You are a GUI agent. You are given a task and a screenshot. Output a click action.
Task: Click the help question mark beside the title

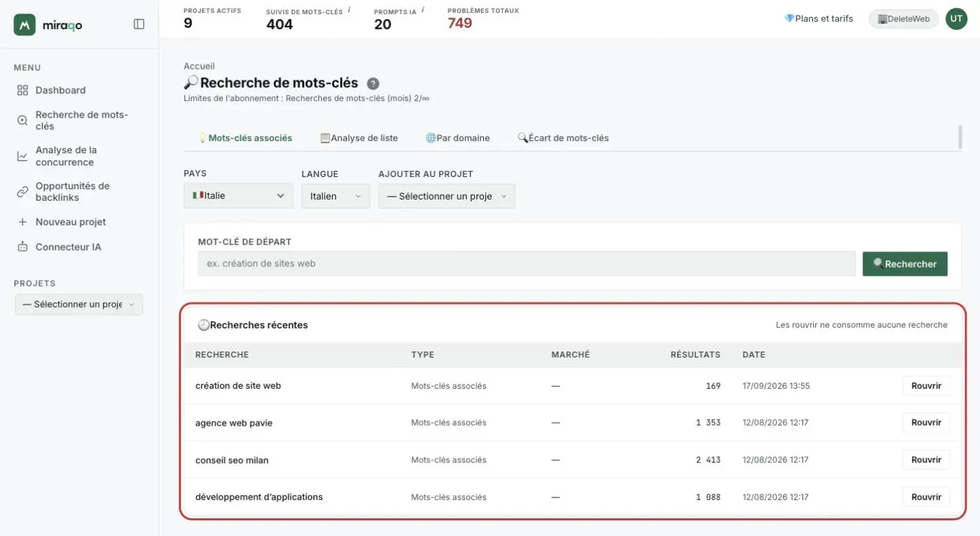(x=373, y=84)
